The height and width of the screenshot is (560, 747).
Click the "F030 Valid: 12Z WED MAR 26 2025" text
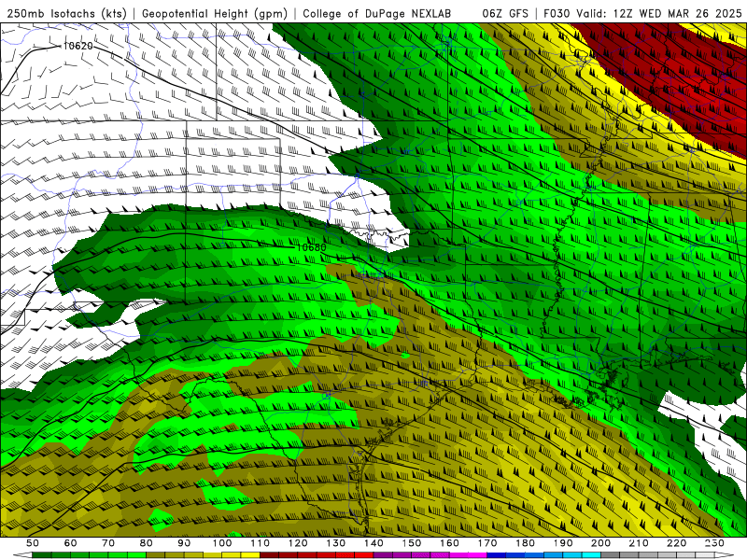click(x=642, y=13)
